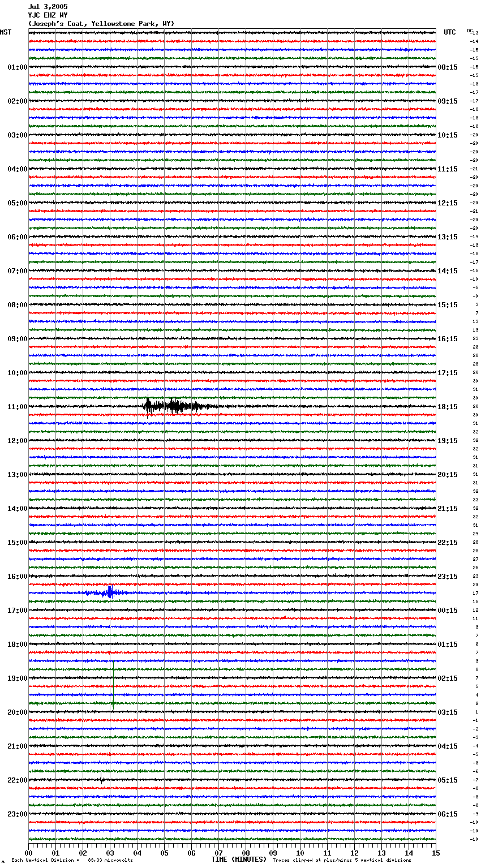This screenshot has width=481, height=868.
Task: Click the "16:00" MST time label
Action: (x=18, y=577)
